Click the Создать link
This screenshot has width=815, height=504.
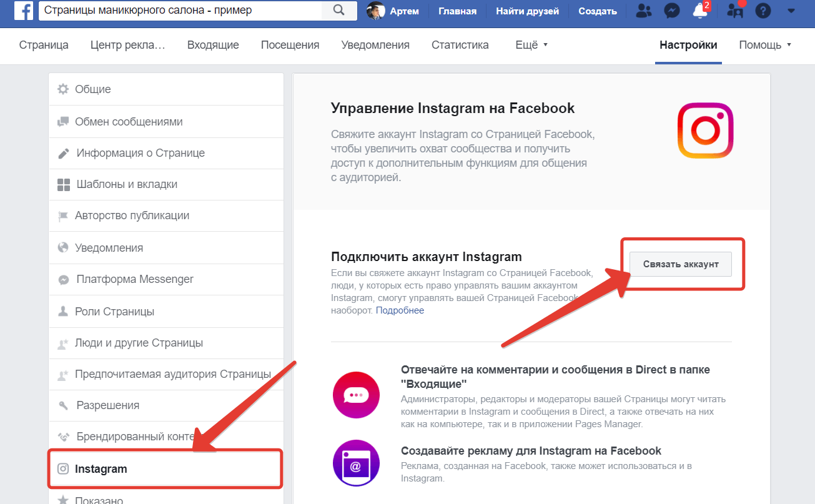598,11
